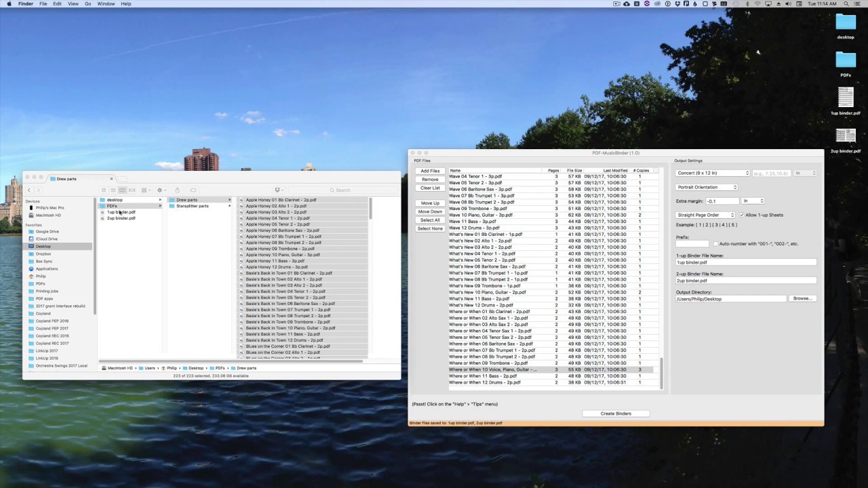Image resolution: width=868 pixels, height=488 pixels.
Task: Open Dropbox dropdown in Finder toolbar
Action: point(278,190)
